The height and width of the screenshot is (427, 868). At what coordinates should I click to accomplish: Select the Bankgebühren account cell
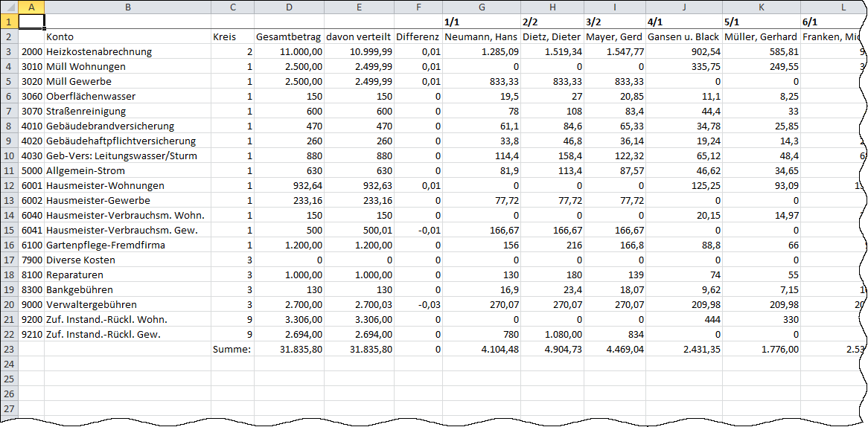coord(128,289)
